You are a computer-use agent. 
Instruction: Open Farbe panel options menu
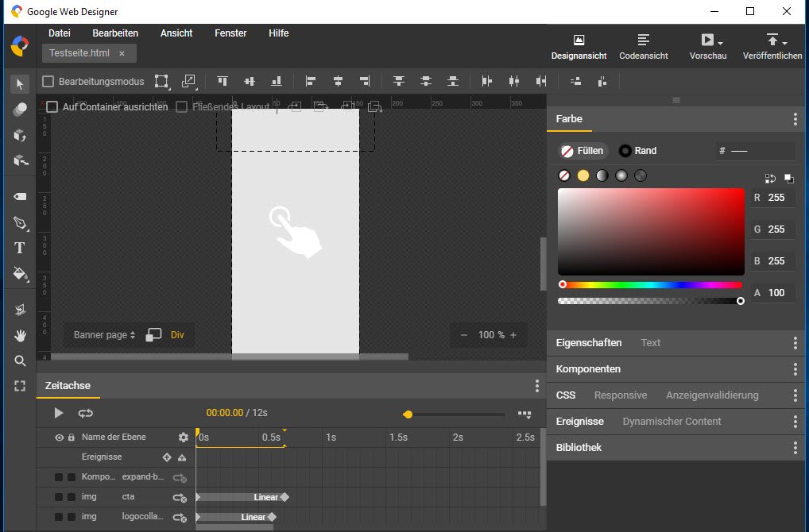click(x=795, y=119)
